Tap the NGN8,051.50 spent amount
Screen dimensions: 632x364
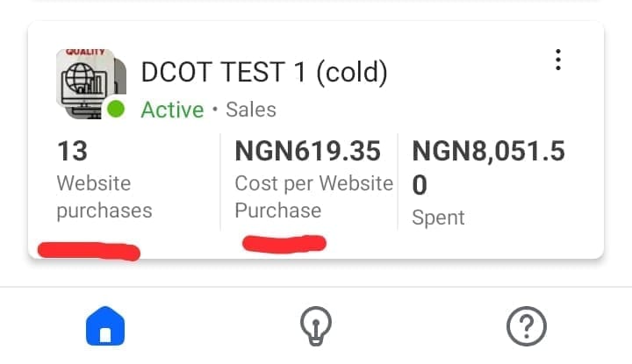[487, 167]
